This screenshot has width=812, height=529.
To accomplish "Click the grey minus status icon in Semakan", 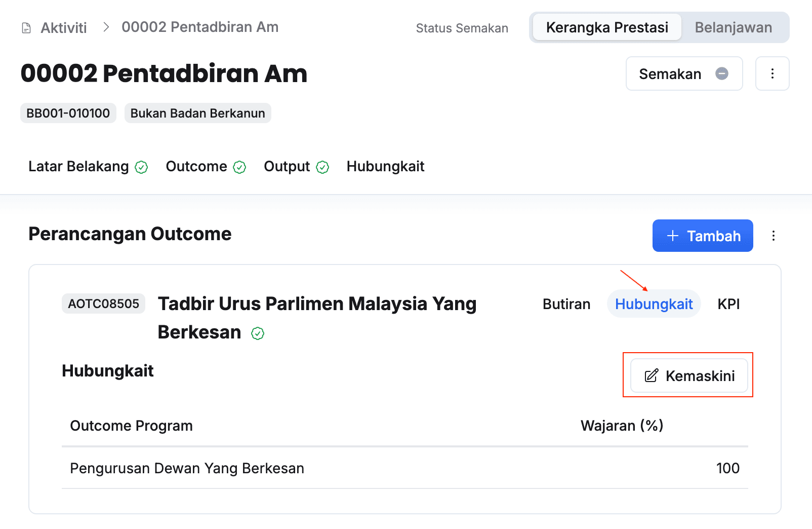I will (722, 73).
